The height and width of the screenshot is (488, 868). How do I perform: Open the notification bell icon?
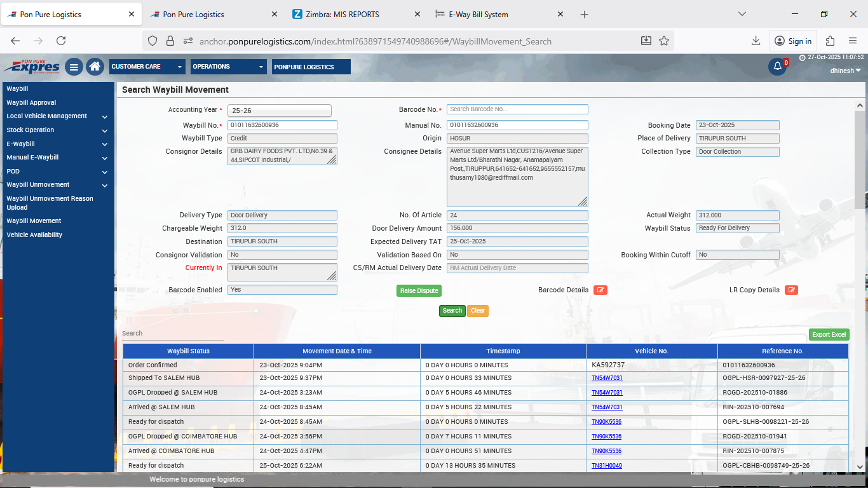point(777,67)
